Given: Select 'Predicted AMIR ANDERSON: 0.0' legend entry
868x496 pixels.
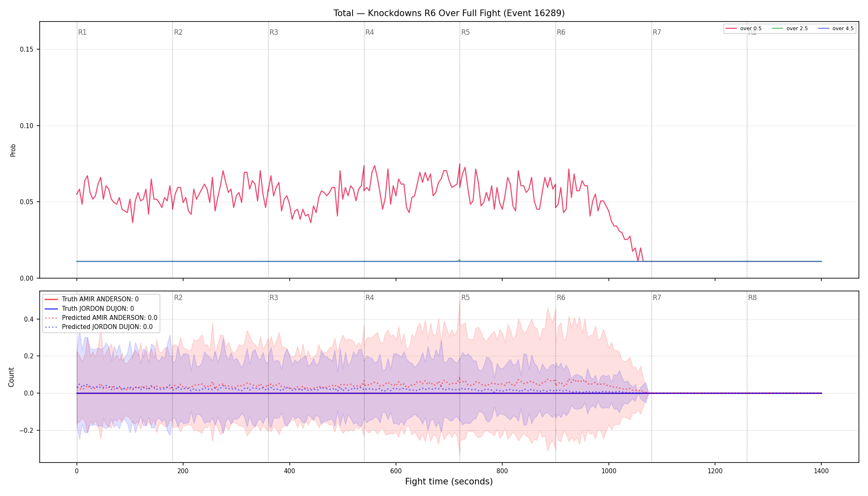Looking at the screenshot, I should (101, 318).
